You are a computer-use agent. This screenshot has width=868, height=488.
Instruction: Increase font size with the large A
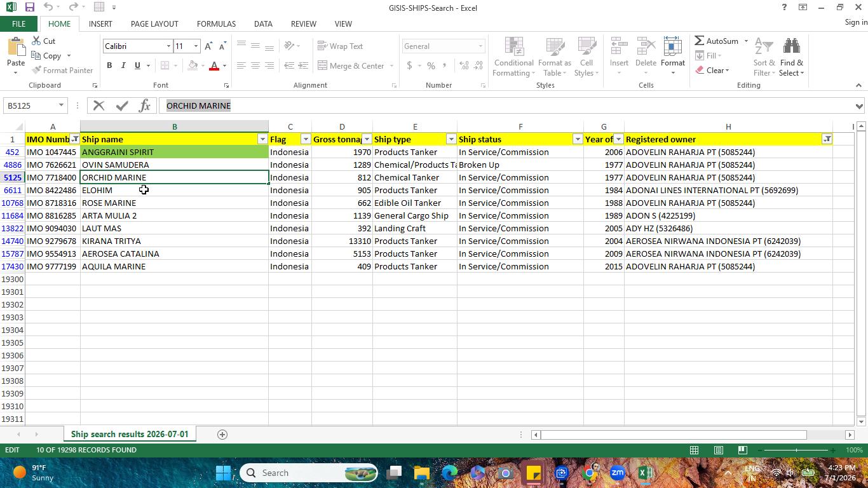pos(208,46)
